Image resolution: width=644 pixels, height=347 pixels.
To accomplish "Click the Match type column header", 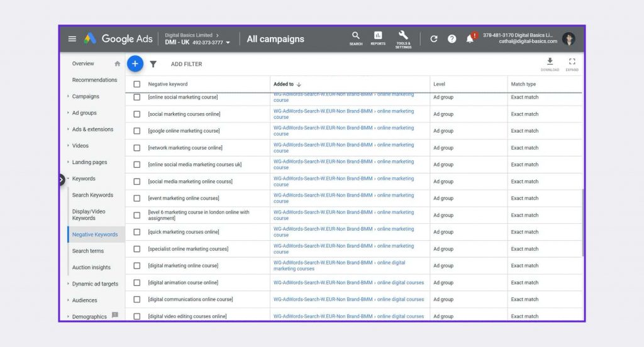I will (523, 84).
